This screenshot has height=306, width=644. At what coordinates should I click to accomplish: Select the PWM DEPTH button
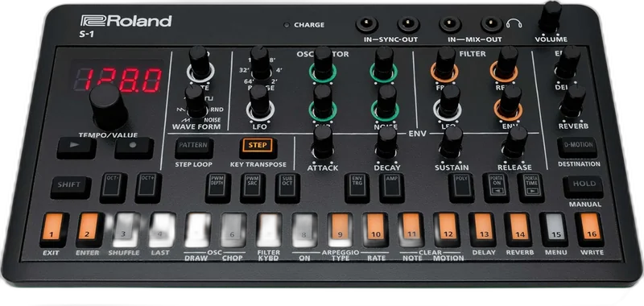pyautogui.click(x=217, y=188)
